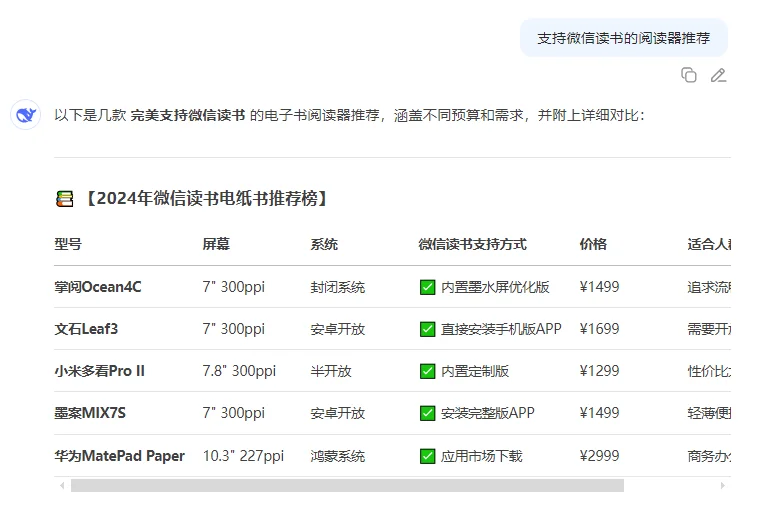Click the green check in 小米多看Pro II row
Viewport: 770px width, 512px height.
(x=427, y=371)
